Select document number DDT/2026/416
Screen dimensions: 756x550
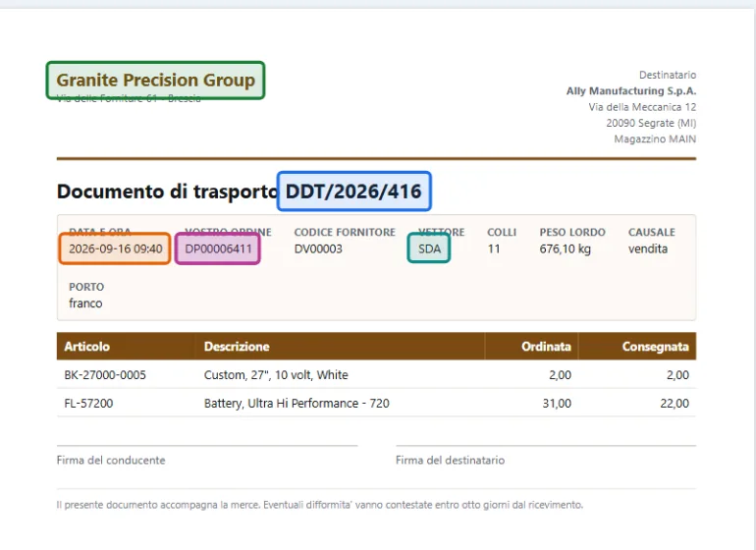pos(353,192)
